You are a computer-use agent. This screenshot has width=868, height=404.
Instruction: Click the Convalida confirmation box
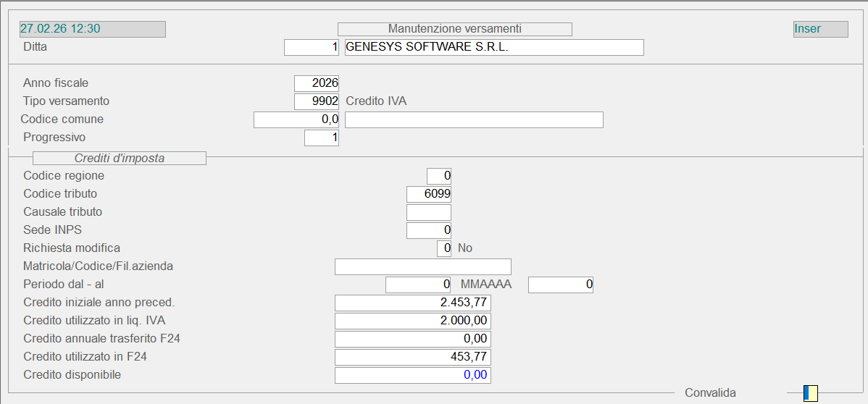811,393
